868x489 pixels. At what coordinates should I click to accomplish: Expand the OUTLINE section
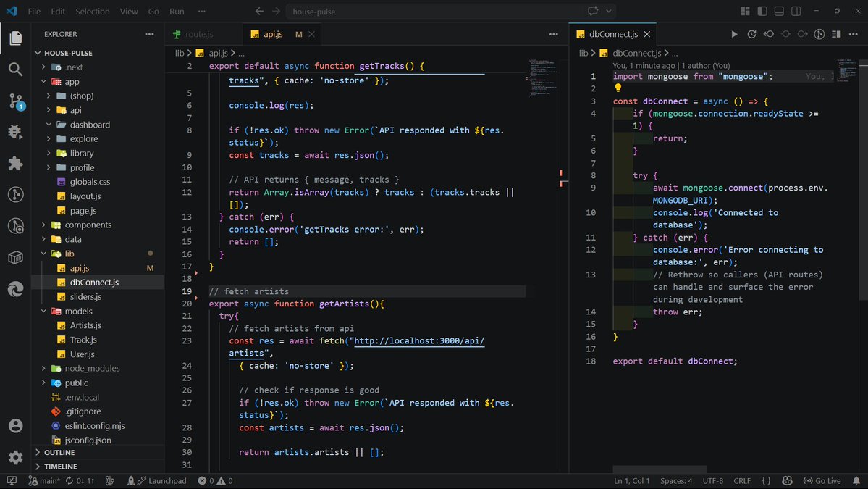pyautogui.click(x=59, y=452)
